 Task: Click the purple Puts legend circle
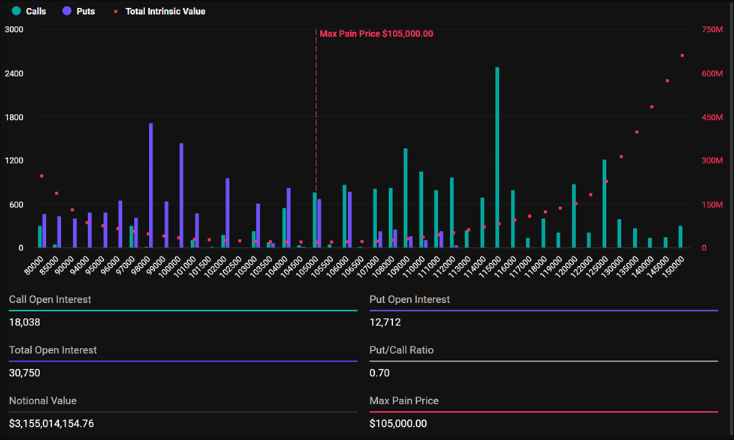66,10
